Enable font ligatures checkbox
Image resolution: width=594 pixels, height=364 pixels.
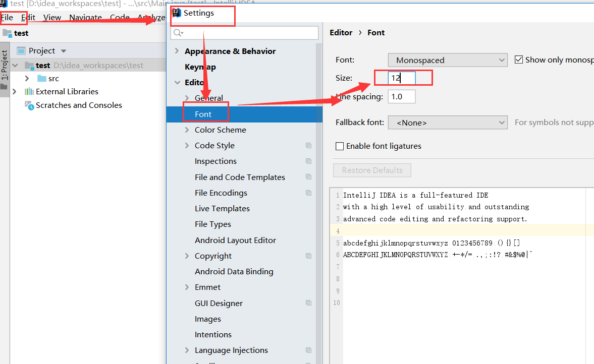pos(340,146)
